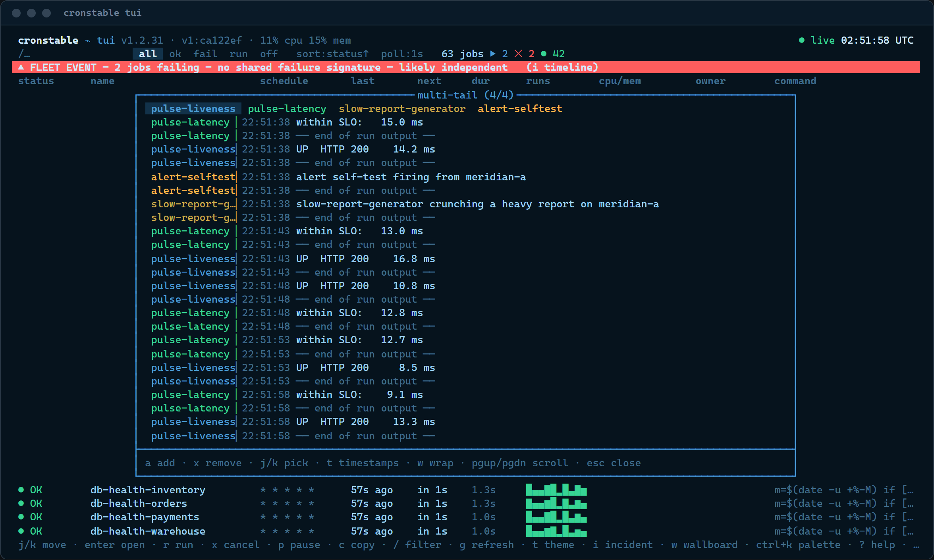The image size is (934, 560).
Task: Sort by the last column header
Action: tap(363, 81)
